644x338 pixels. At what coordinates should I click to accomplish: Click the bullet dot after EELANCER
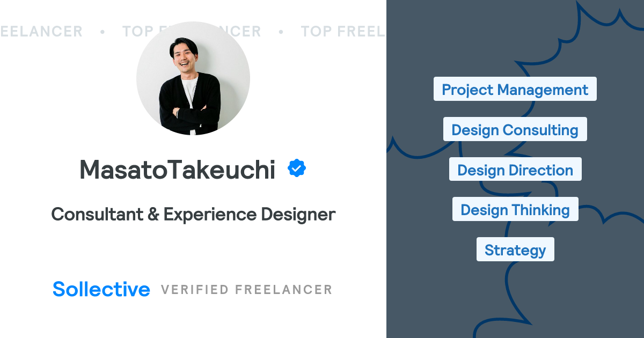click(x=102, y=32)
